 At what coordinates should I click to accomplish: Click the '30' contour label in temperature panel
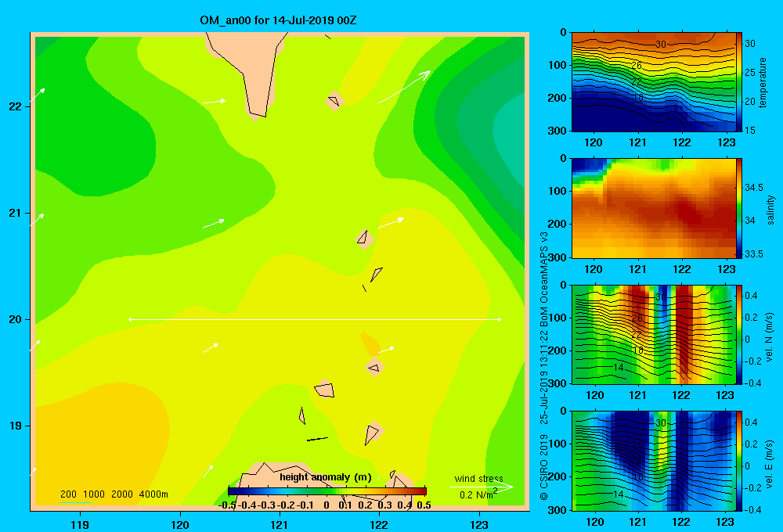[x=661, y=45]
